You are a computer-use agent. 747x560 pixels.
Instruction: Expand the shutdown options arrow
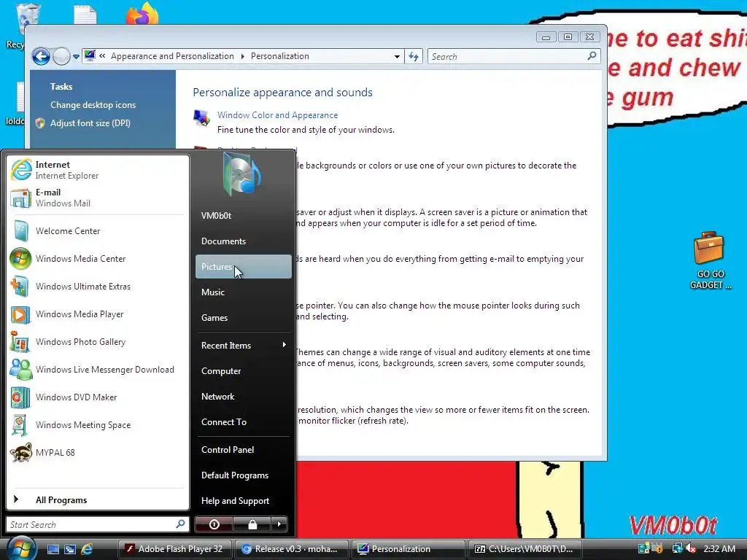279,524
